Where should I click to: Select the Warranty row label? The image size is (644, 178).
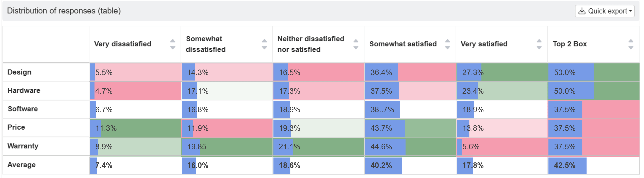pyautogui.click(x=23, y=146)
